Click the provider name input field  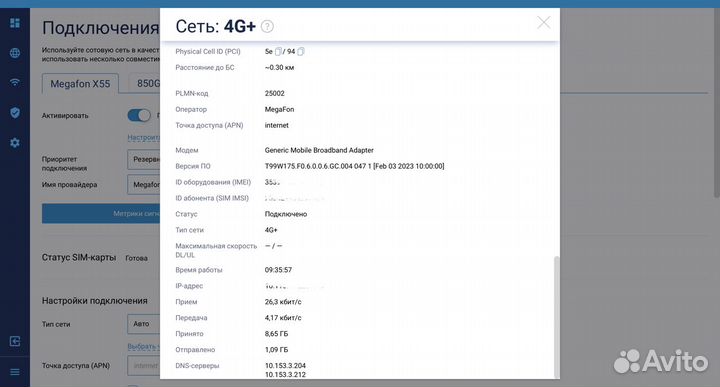tap(144, 185)
